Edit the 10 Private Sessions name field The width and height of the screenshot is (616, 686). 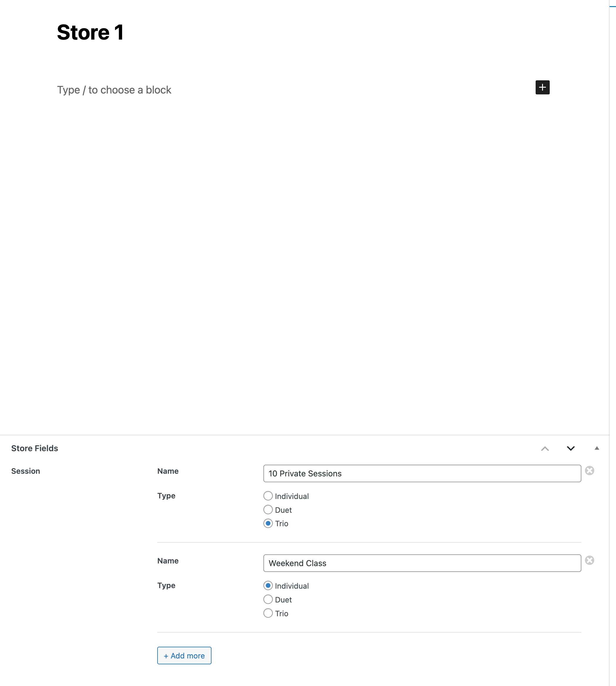point(422,473)
